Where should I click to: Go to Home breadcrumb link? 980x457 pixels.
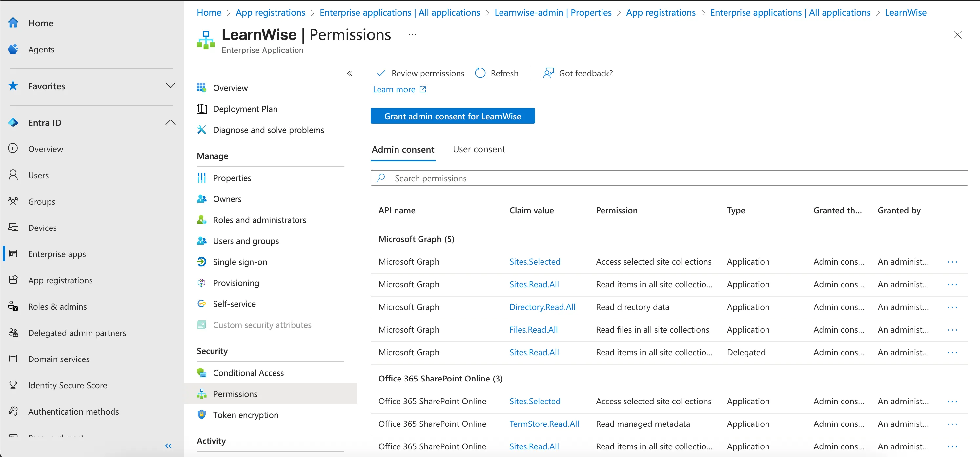209,12
